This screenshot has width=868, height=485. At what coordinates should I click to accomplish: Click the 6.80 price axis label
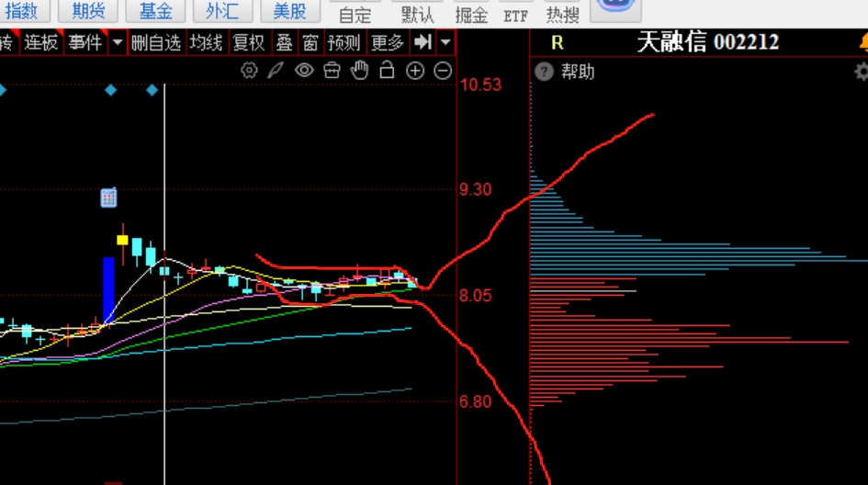tap(476, 402)
